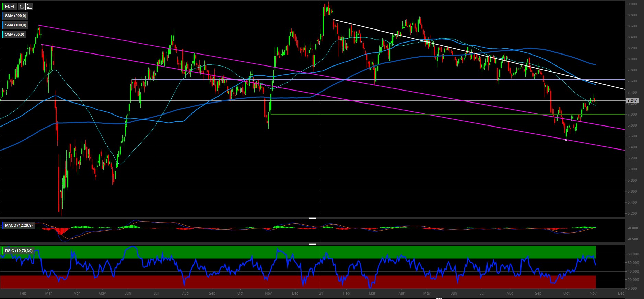Grab the resize handle above MACD panel

312,218
